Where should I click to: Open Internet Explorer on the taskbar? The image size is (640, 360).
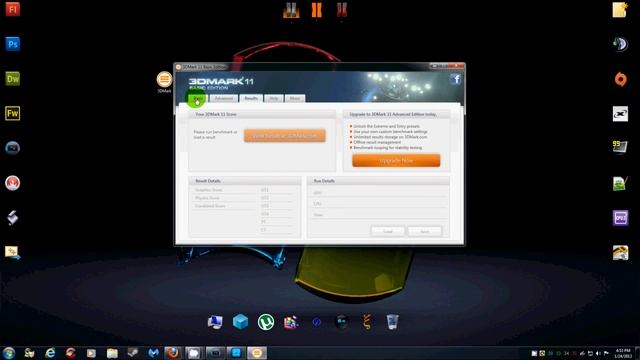click(x=50, y=353)
